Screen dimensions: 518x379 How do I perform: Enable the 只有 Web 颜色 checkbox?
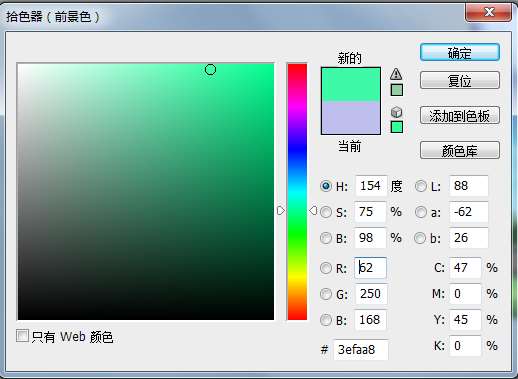click(x=22, y=336)
